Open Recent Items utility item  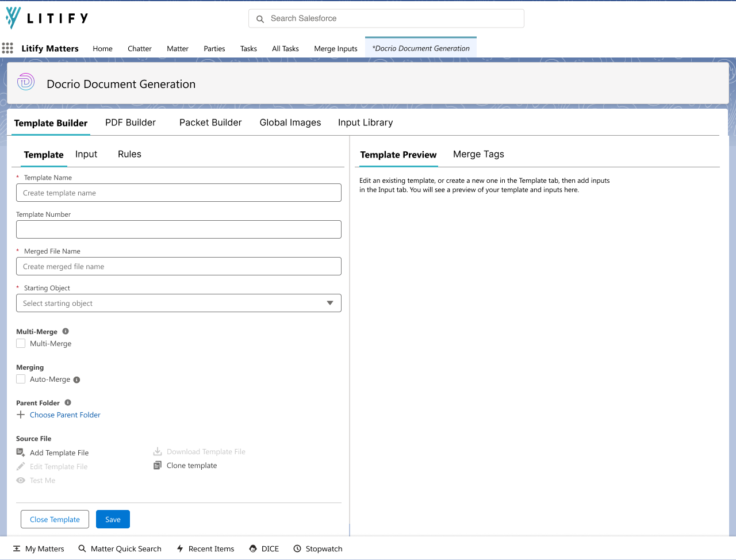pos(205,549)
